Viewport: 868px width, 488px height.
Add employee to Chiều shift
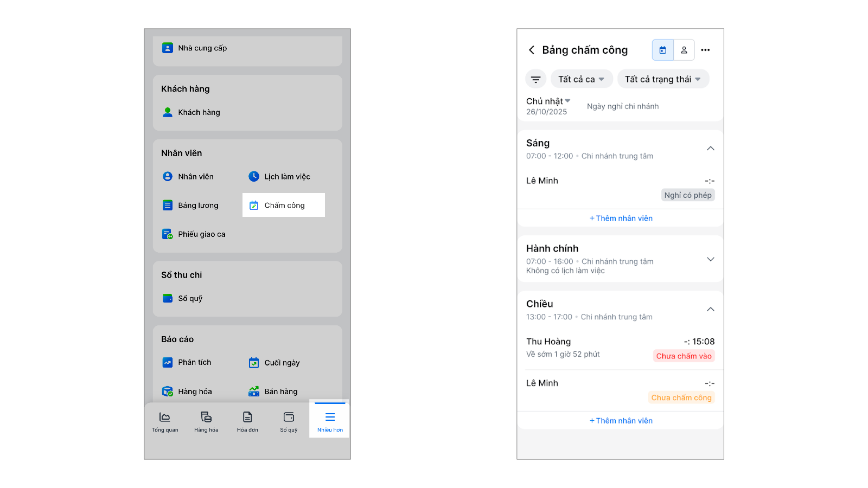pos(621,421)
